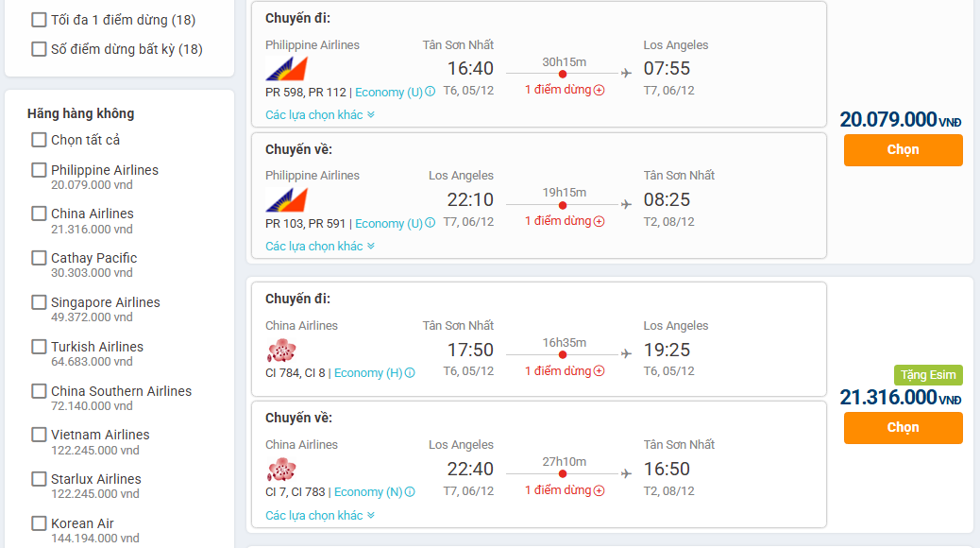
Task: Check the Philippine Airlines filter box
Action: [x=39, y=170]
